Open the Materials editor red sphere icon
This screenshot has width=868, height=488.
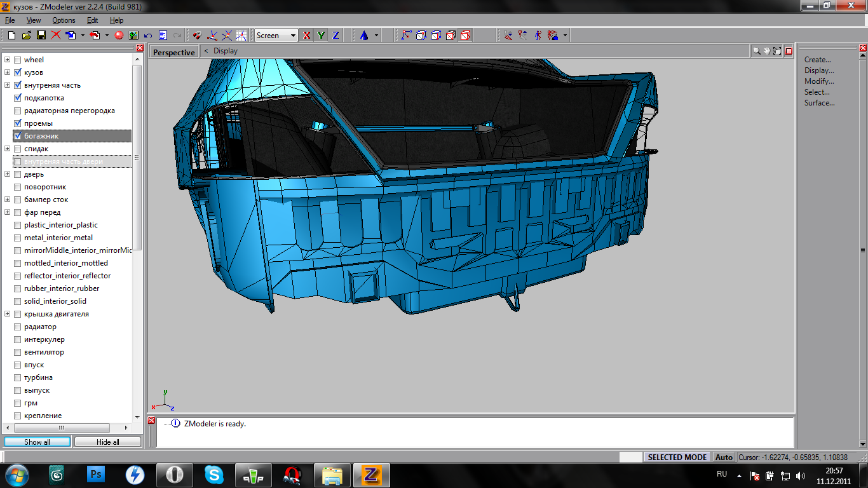point(119,36)
